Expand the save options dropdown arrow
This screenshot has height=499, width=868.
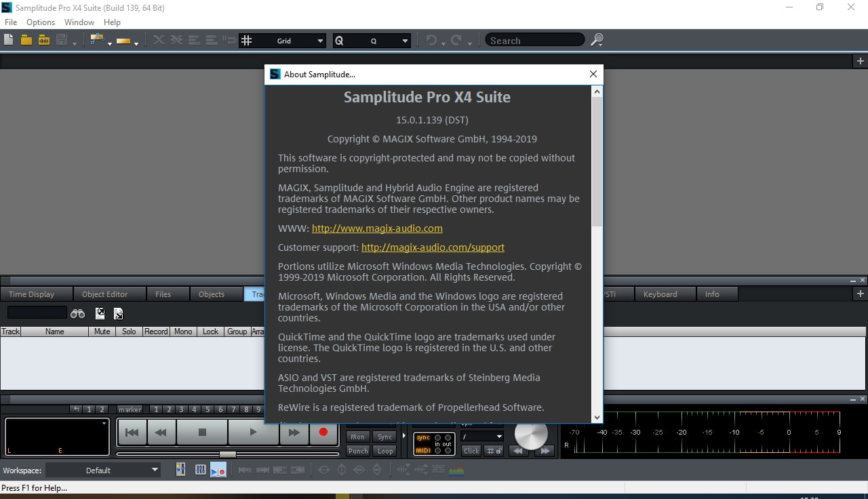click(74, 44)
